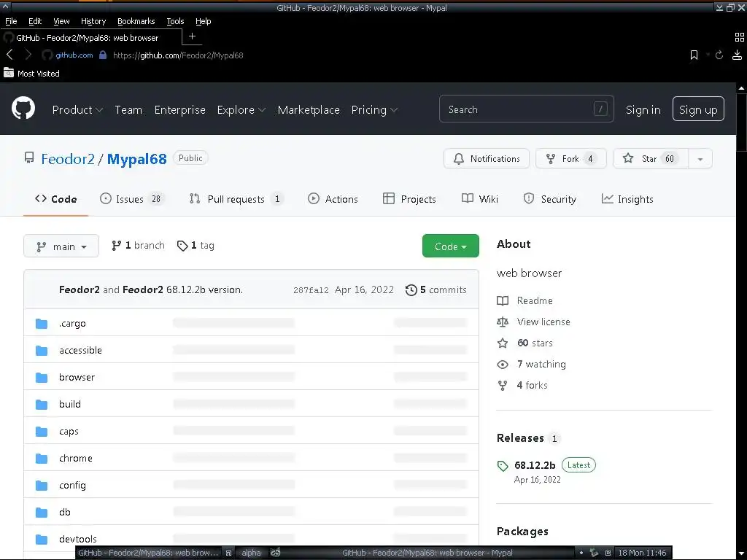This screenshot has height=560, width=747.
Task: Click the caps folder icon
Action: click(x=42, y=432)
